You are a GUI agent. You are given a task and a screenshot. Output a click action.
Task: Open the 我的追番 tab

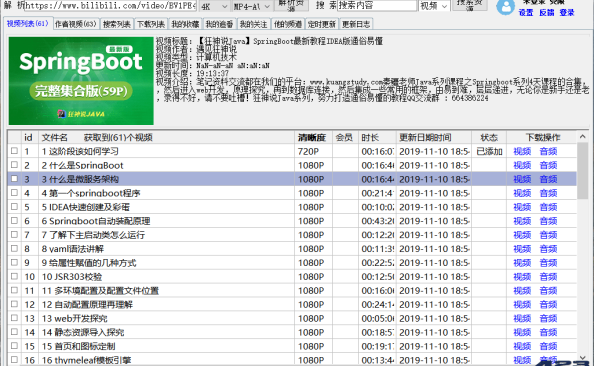pos(219,24)
